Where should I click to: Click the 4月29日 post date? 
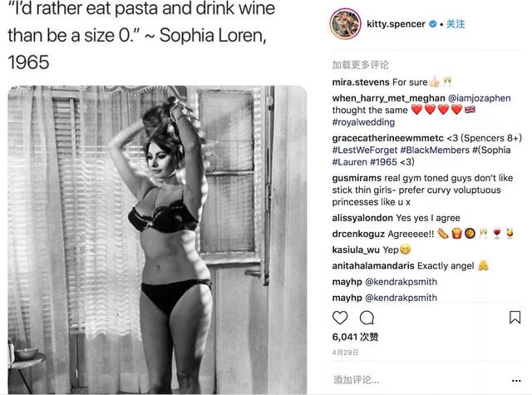click(x=346, y=352)
